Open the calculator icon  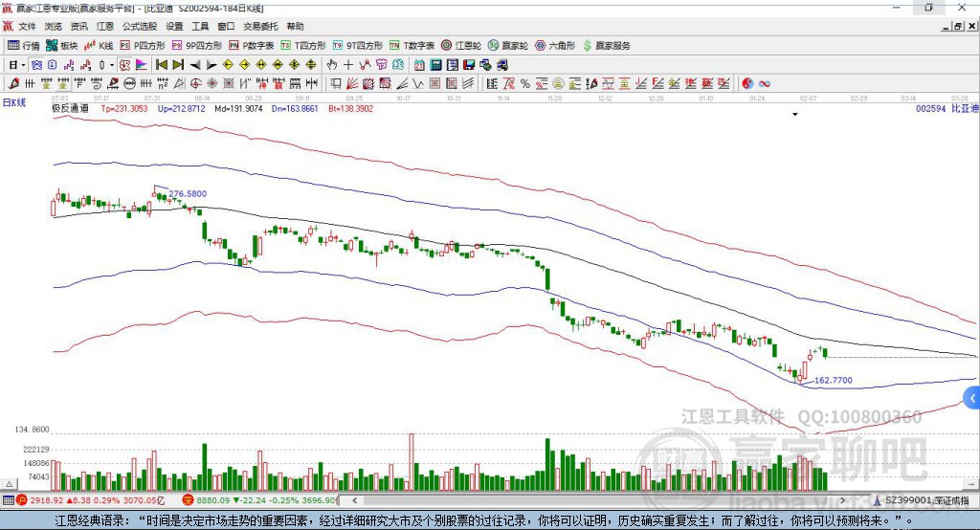point(435,65)
